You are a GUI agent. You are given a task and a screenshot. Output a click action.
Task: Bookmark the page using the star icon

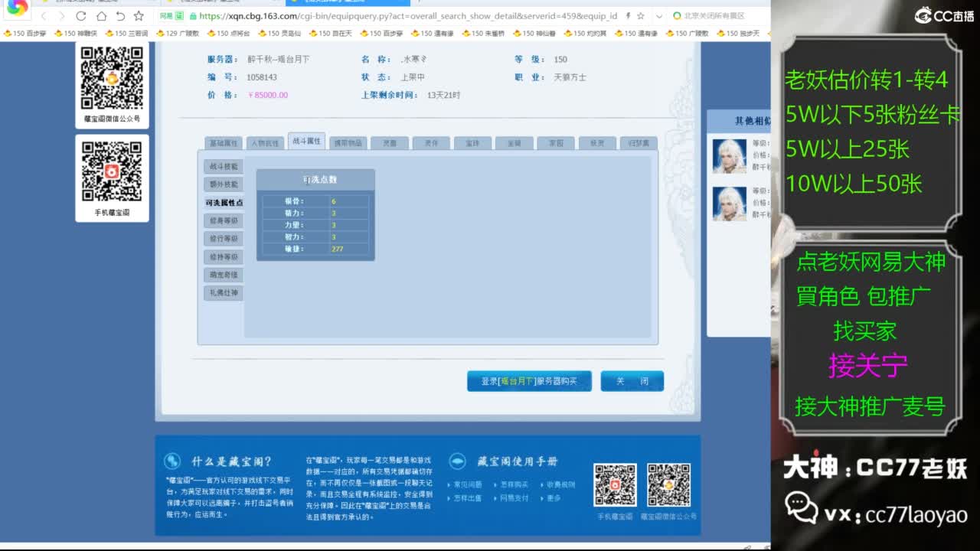pos(139,16)
